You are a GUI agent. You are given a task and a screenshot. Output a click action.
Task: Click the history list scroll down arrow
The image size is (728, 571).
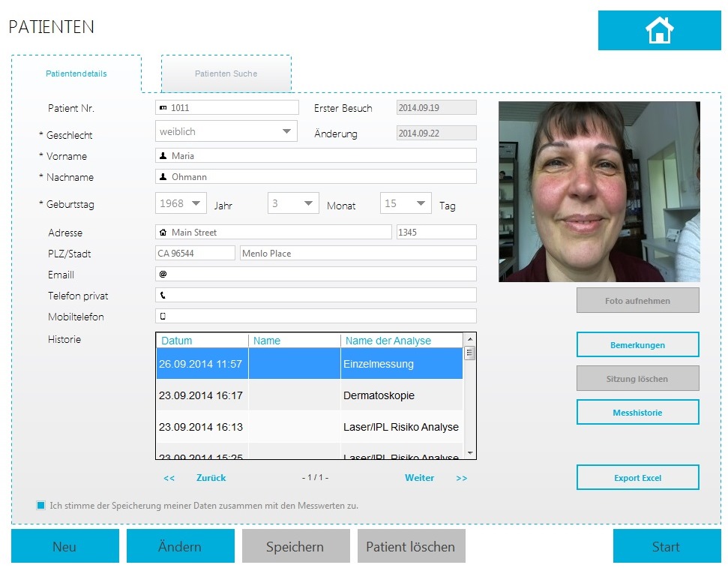(x=470, y=453)
